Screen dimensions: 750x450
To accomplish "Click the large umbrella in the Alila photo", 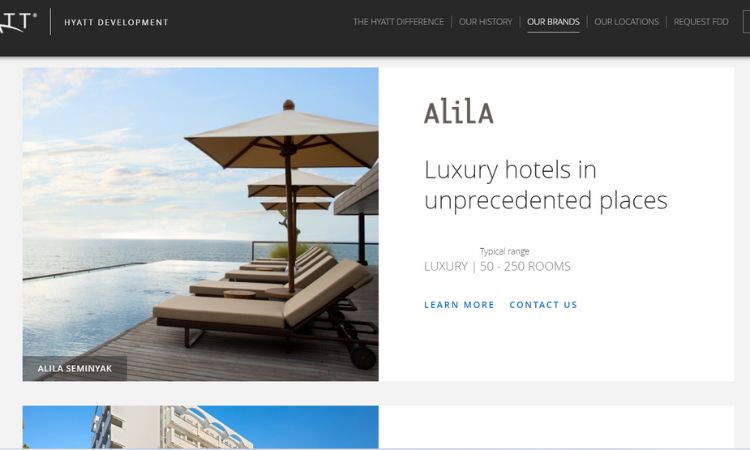I will pyautogui.click(x=282, y=139).
